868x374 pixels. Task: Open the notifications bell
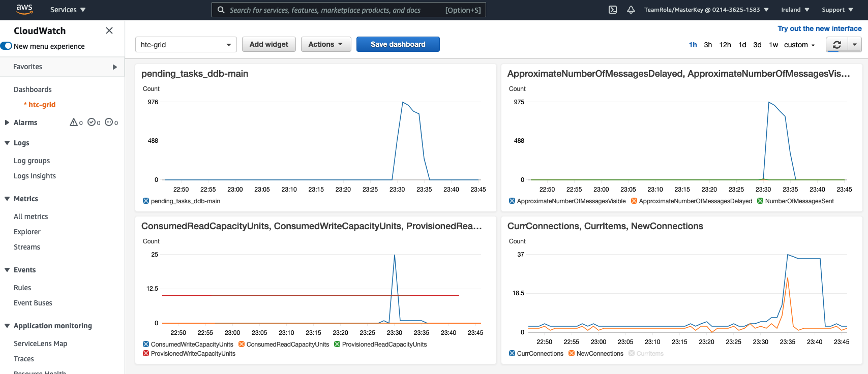click(631, 10)
